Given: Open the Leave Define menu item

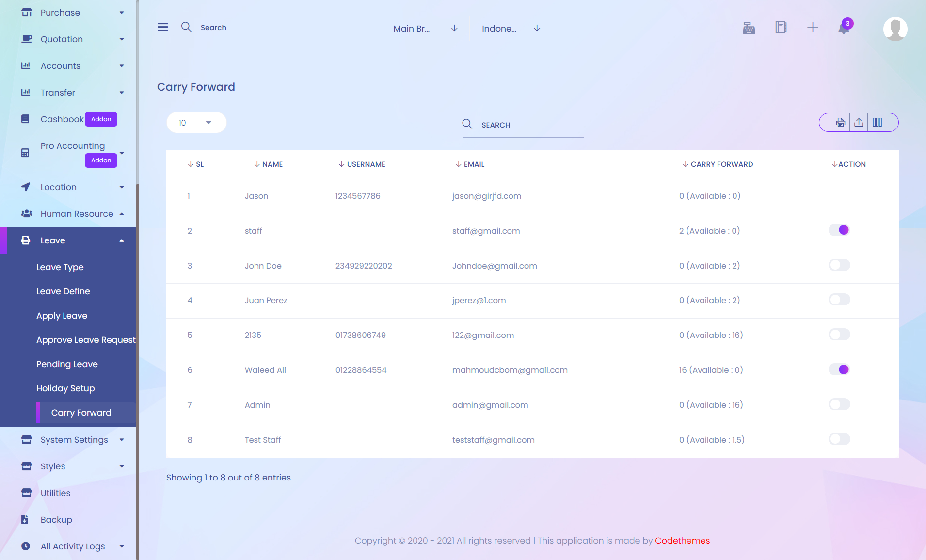Looking at the screenshot, I should click(63, 291).
